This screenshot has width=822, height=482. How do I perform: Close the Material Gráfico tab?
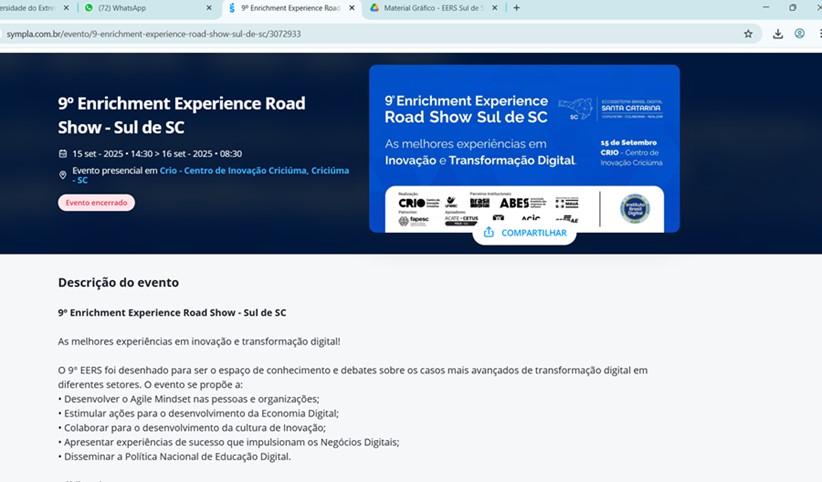495,8
